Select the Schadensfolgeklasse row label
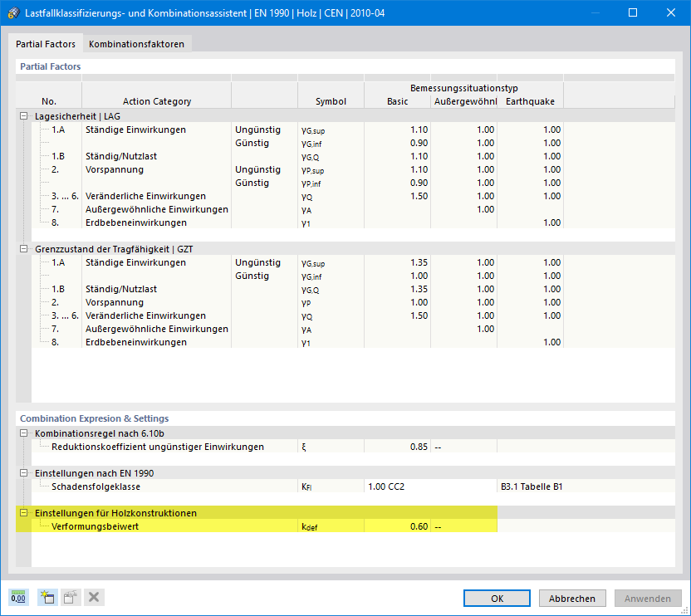The width and height of the screenshot is (691, 616). click(x=96, y=486)
